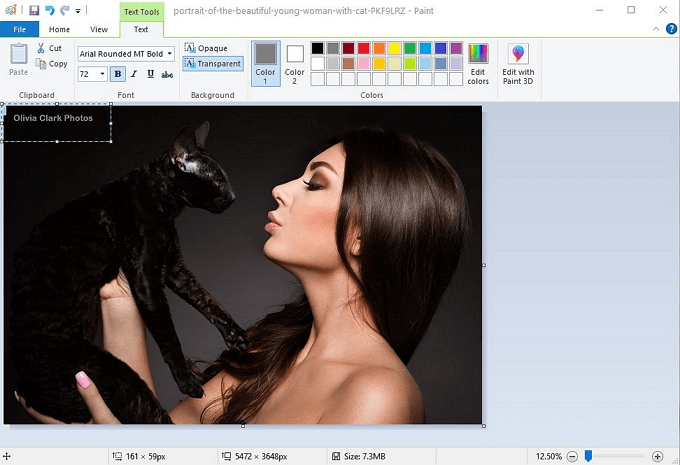Viewport: 680px width, 465px height.
Task: Pick the turquoise blue color swatch
Action: click(x=425, y=48)
